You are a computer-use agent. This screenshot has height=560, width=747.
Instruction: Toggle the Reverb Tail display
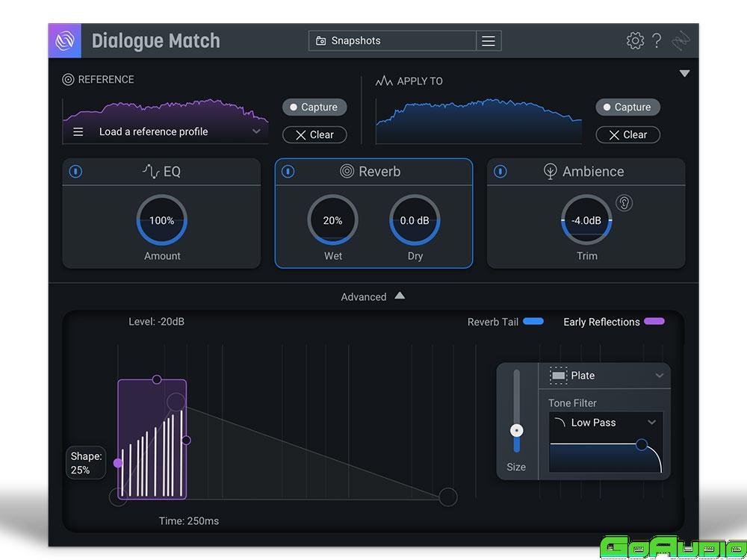click(533, 321)
